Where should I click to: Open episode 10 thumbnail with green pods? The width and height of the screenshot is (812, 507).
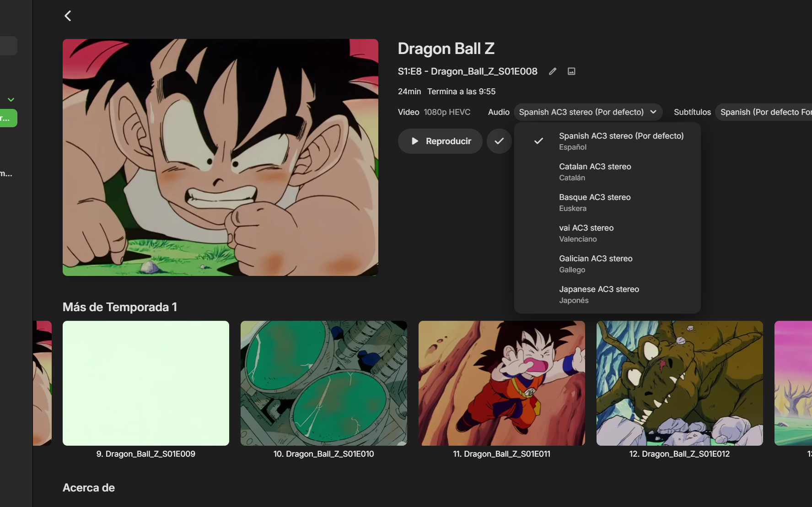324,383
